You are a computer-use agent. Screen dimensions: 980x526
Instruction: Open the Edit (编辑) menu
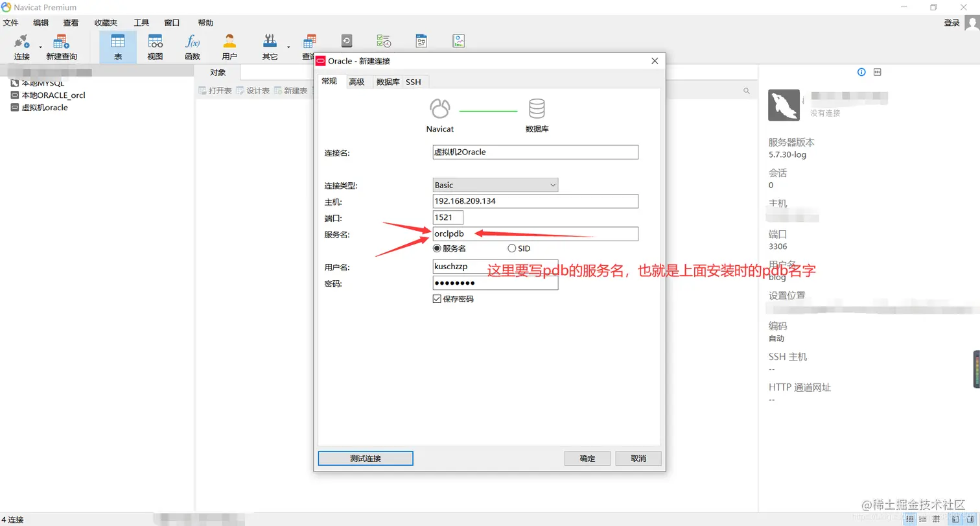(41, 23)
